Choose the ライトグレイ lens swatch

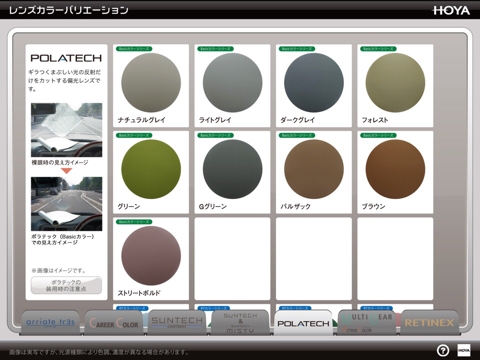[x=232, y=86]
